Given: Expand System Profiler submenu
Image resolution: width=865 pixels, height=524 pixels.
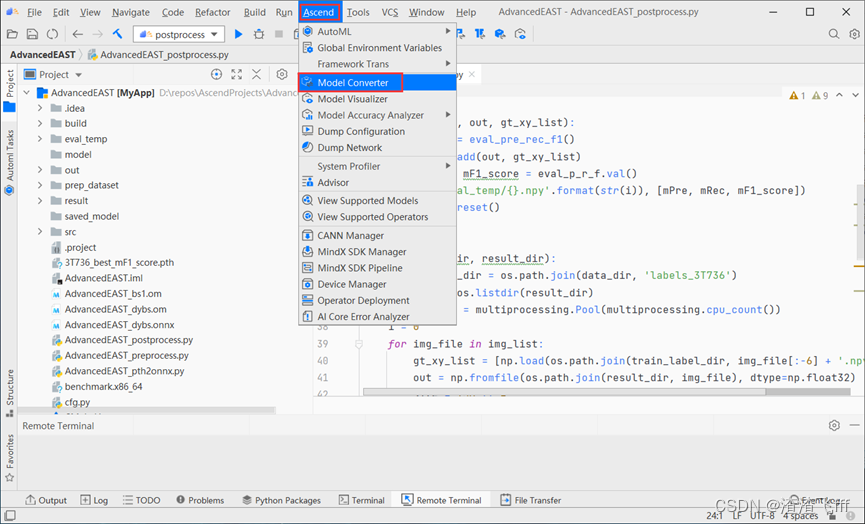Looking at the screenshot, I should tap(377, 166).
